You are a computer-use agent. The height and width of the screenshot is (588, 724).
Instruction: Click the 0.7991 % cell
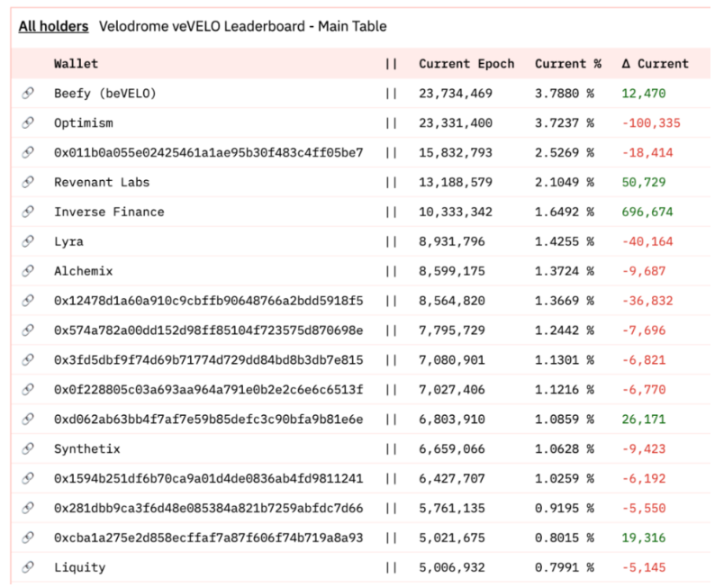click(565, 567)
